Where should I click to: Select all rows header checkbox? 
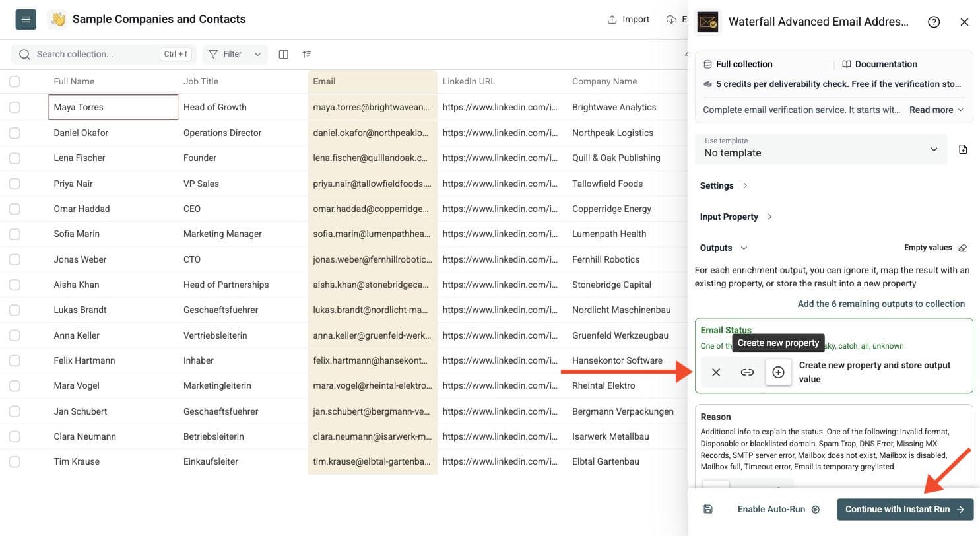point(15,81)
